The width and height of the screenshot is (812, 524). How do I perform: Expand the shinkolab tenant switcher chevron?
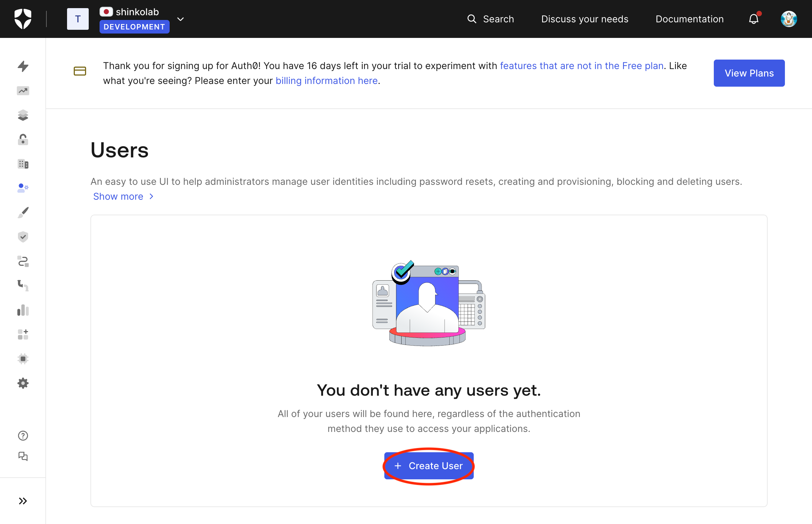tap(180, 19)
